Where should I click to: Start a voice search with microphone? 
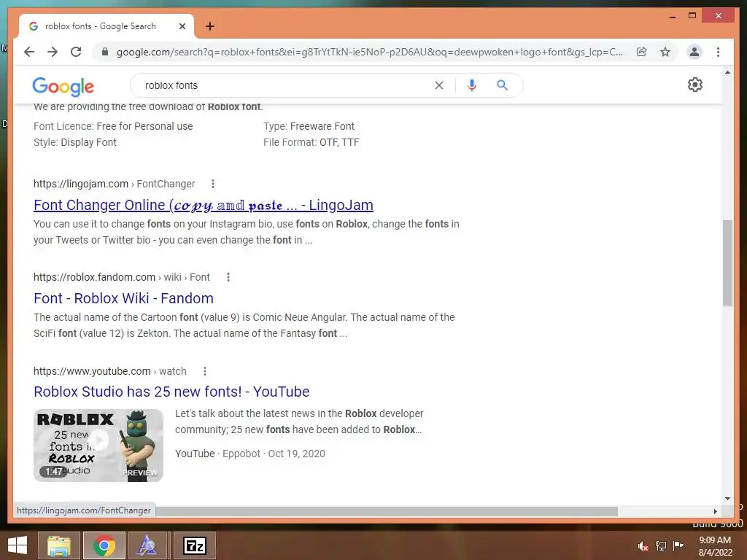[472, 85]
